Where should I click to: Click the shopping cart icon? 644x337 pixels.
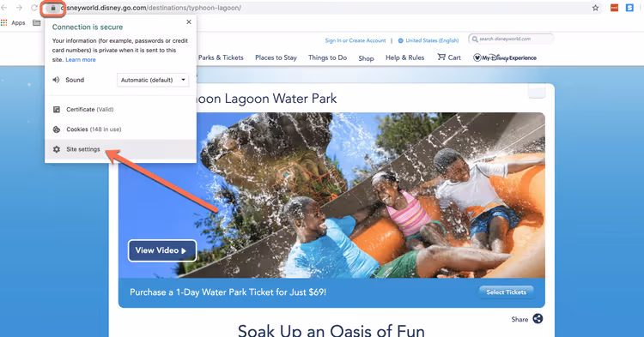(x=441, y=57)
